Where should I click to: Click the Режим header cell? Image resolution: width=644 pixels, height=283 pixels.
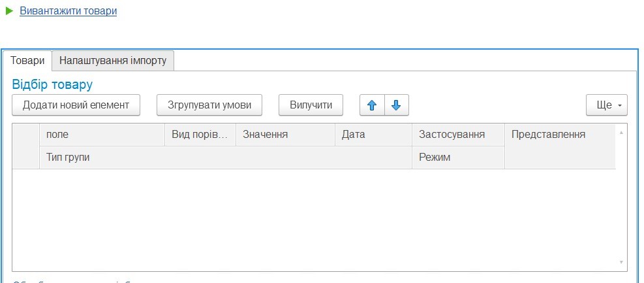click(458, 158)
